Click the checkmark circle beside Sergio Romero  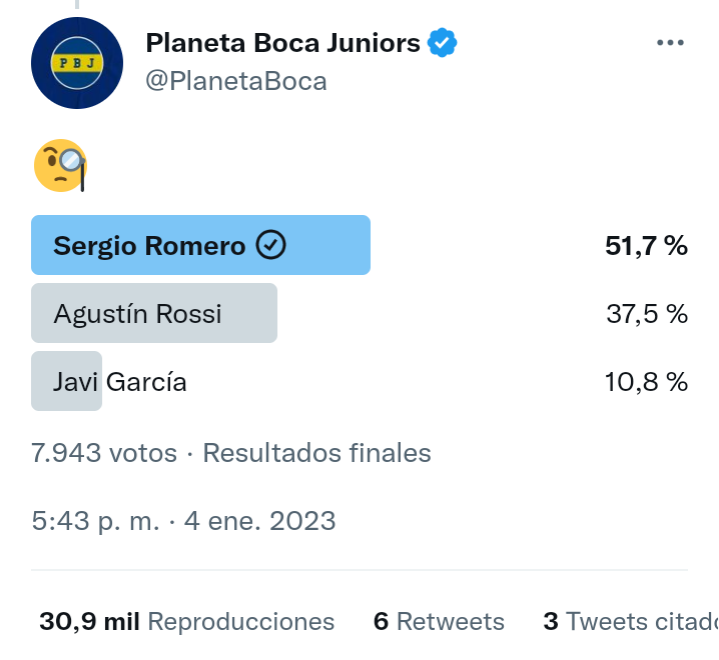click(x=271, y=245)
